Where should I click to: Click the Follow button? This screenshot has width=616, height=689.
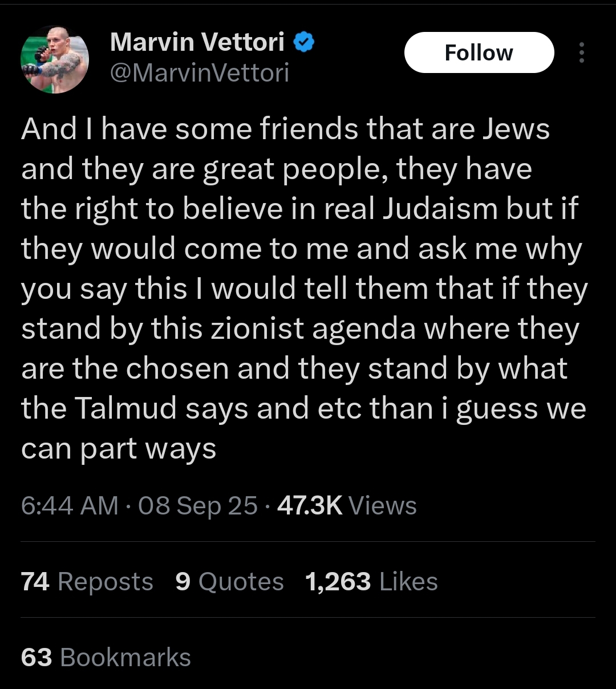pos(479,52)
